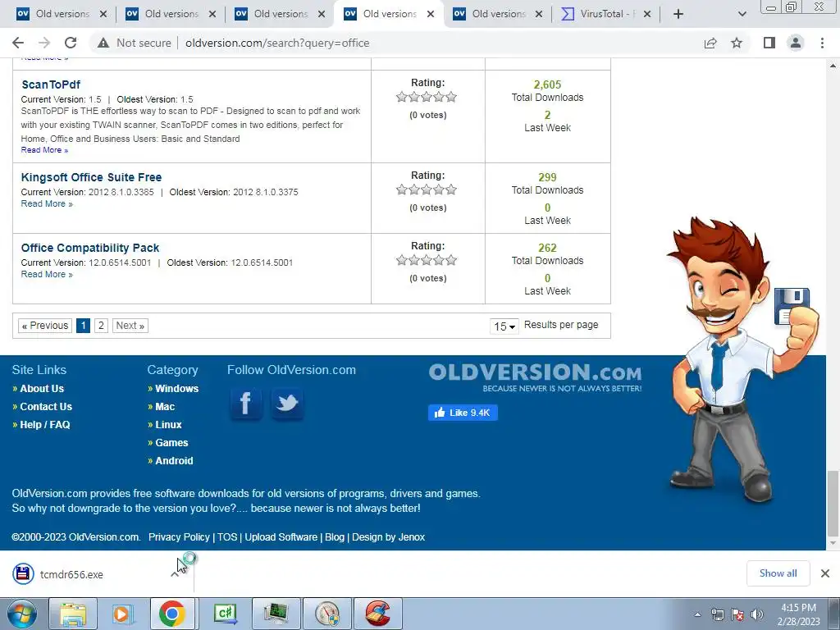Viewport: 840px width, 630px height.
Task: Open the Windows Start menu
Action: [x=21, y=614]
